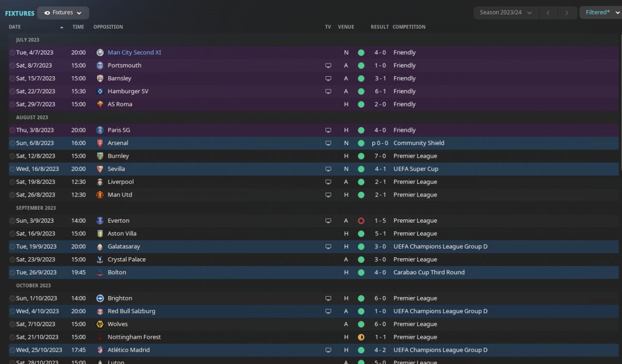
Task: Open the Season 2023/24 dropdown
Action: pyautogui.click(x=505, y=13)
